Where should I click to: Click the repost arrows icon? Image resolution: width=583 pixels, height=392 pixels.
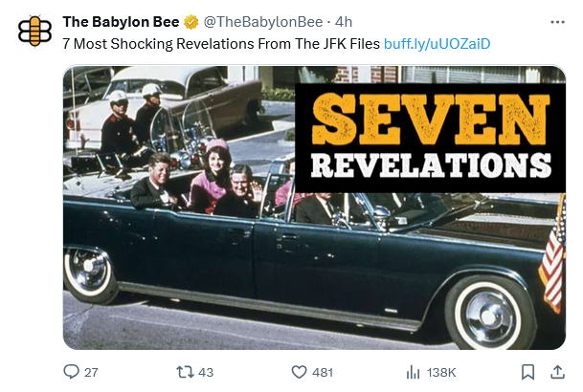(x=185, y=372)
